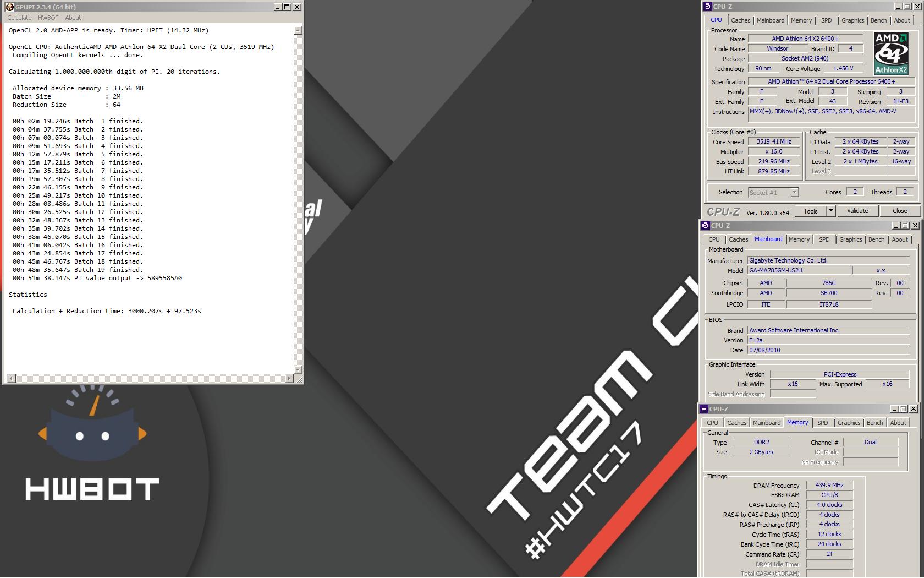Image resolution: width=924 pixels, height=578 pixels.
Task: Select the Core Voltage 1.456 V value
Action: point(843,68)
